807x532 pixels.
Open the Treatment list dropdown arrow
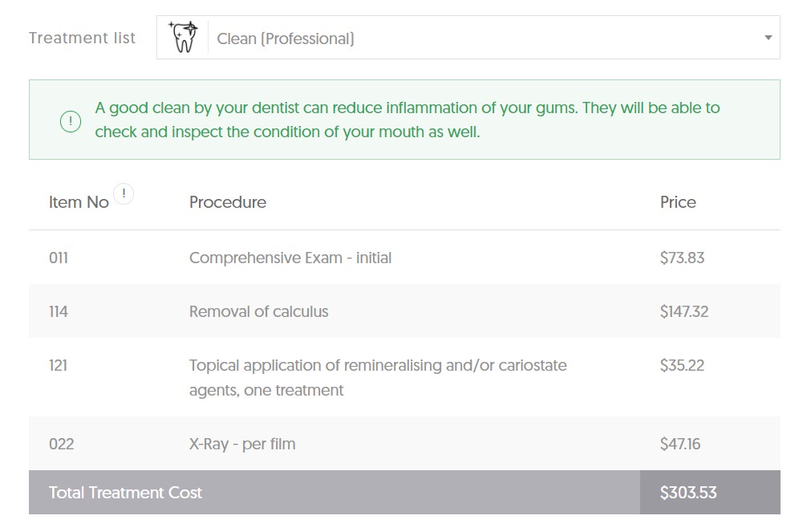click(768, 38)
